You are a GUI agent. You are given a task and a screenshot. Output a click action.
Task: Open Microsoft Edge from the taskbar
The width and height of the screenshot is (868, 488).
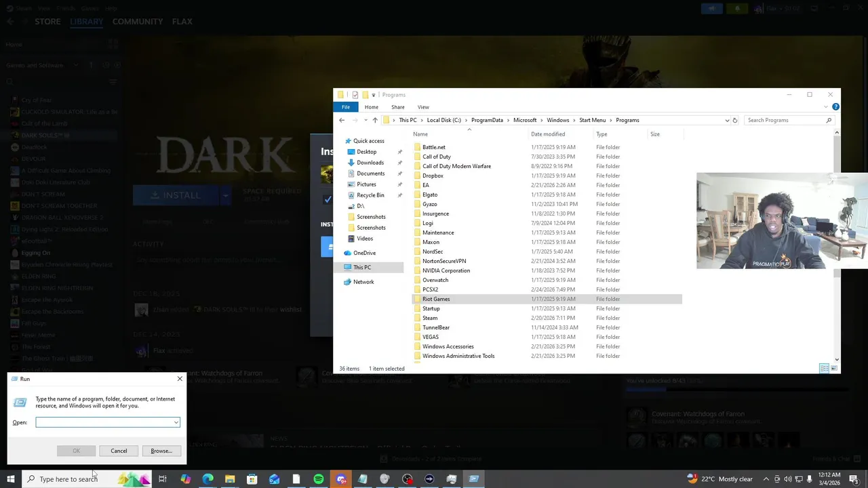[x=208, y=479]
